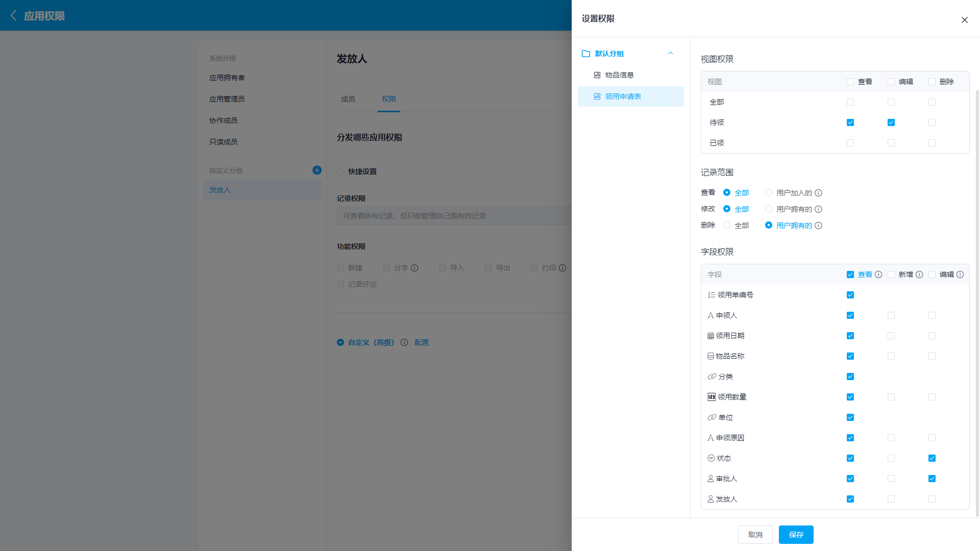Check 新建 function permission
The image size is (980, 551).
point(340,268)
